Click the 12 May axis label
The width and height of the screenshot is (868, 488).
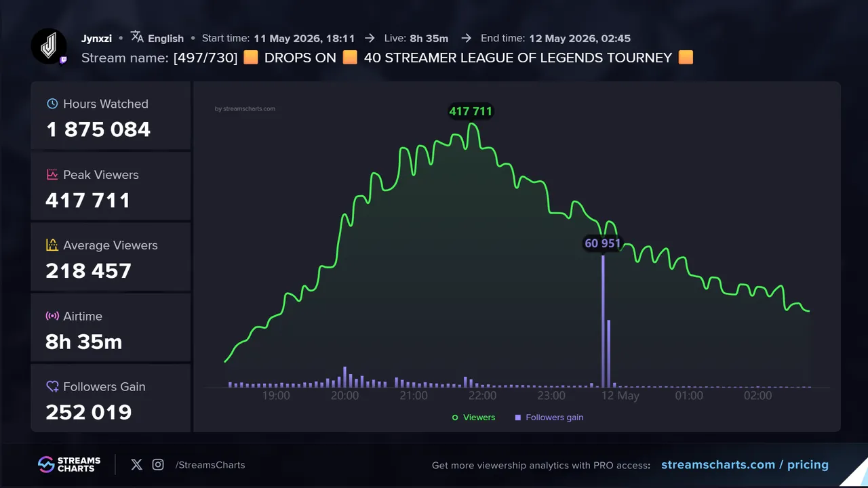coord(620,396)
